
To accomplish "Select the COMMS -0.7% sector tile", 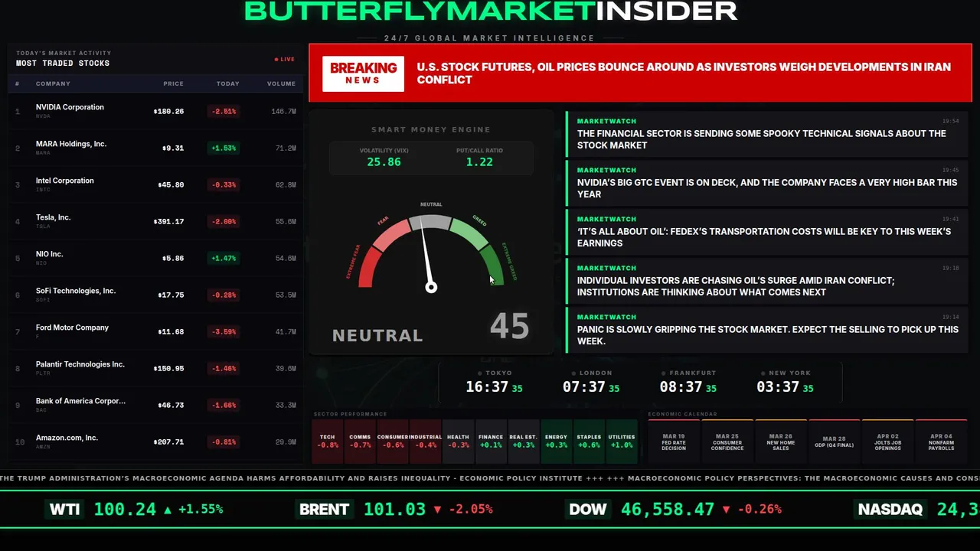I will pyautogui.click(x=360, y=442).
